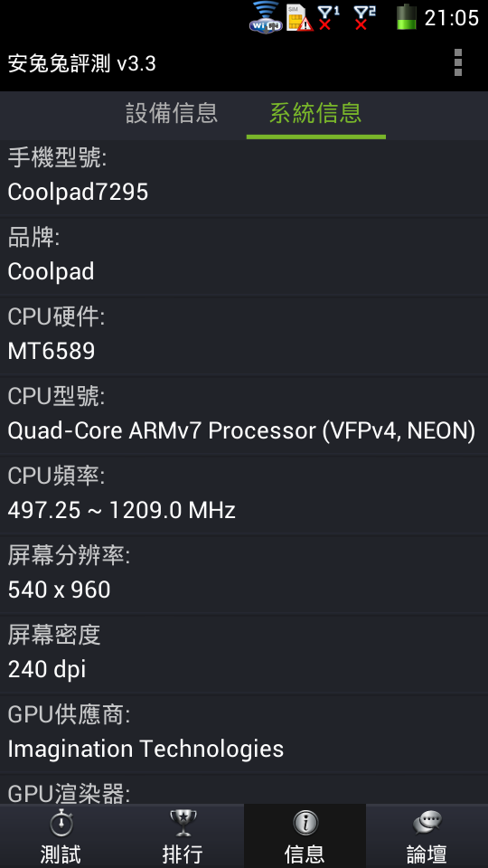Tap the info 信息 icon

coord(305,824)
